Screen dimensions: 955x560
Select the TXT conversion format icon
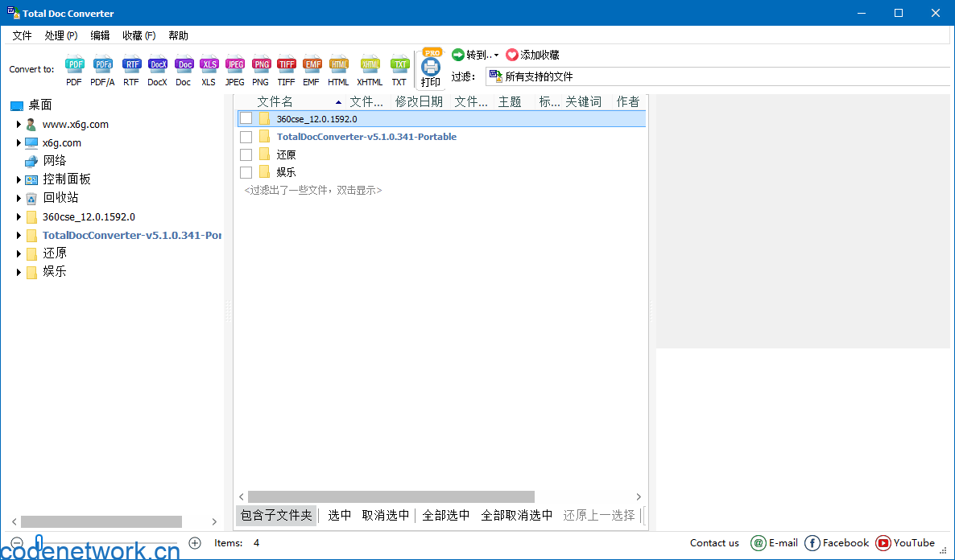coord(399,64)
